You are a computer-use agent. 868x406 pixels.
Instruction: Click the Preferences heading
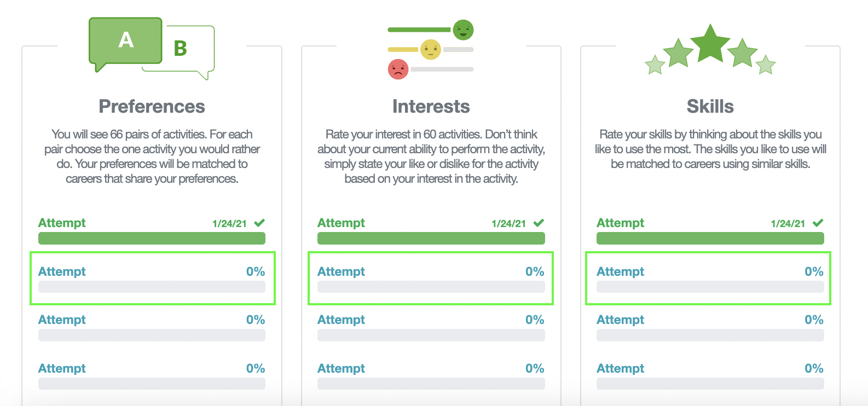pos(152,106)
